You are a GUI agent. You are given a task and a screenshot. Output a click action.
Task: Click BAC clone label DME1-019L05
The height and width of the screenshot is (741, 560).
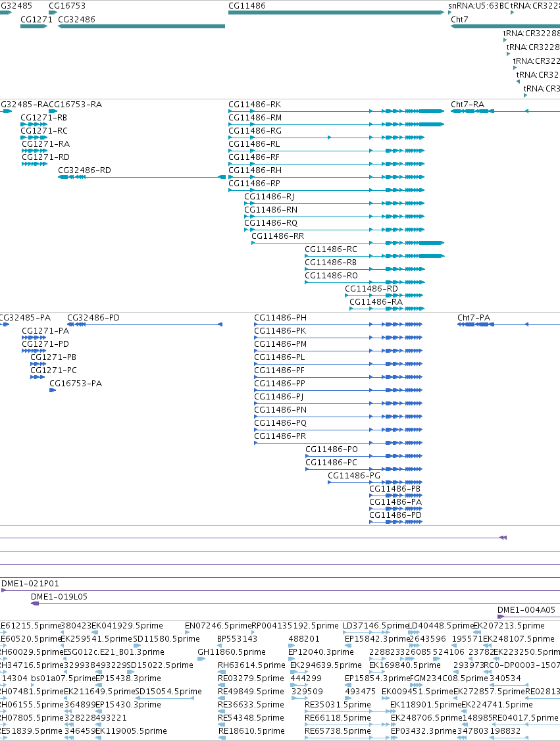click(x=59, y=598)
